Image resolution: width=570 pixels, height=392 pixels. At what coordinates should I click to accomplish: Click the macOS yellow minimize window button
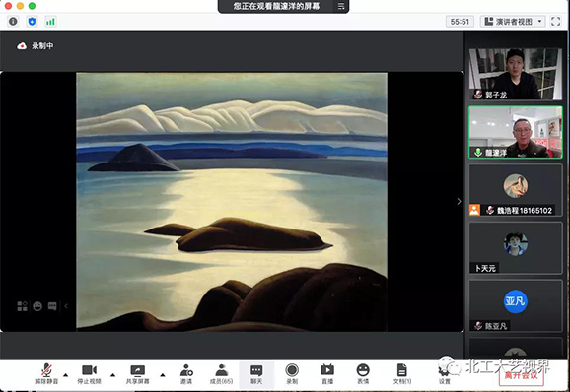click(x=20, y=6)
